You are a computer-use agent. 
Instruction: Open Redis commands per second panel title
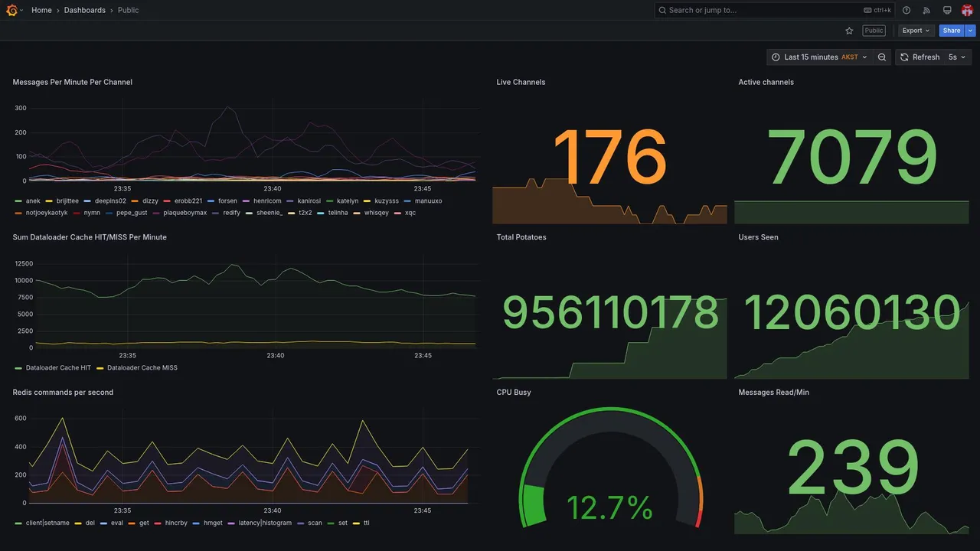(x=63, y=393)
